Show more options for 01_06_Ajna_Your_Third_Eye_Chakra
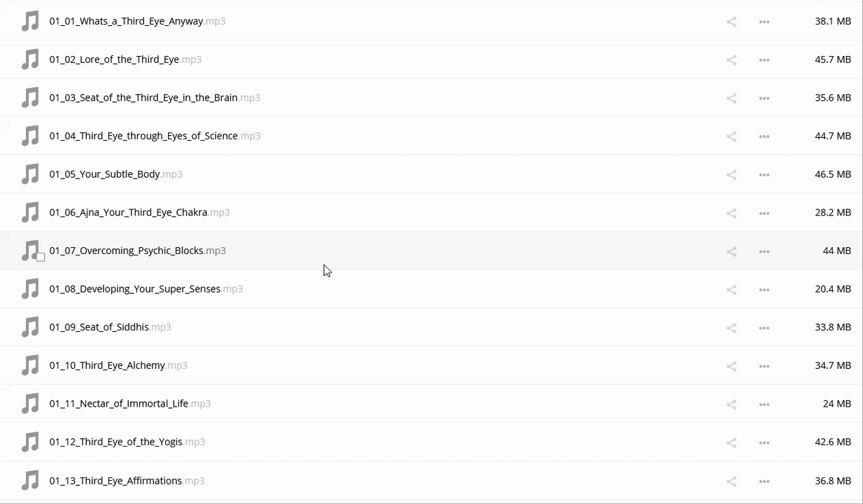Image resolution: width=863 pixels, height=504 pixels. (764, 213)
